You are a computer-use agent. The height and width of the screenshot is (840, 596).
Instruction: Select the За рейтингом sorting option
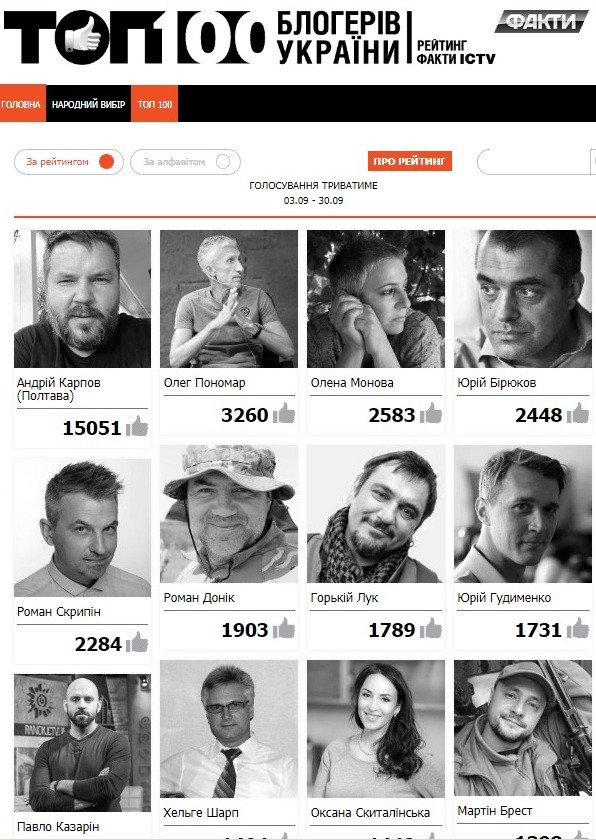pyautogui.click(x=69, y=162)
